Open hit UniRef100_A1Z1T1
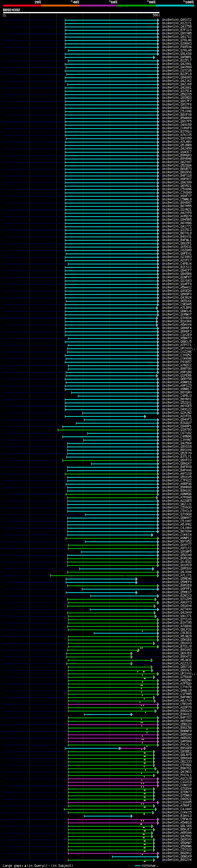The height and width of the screenshot is (868, 197). 176,23
